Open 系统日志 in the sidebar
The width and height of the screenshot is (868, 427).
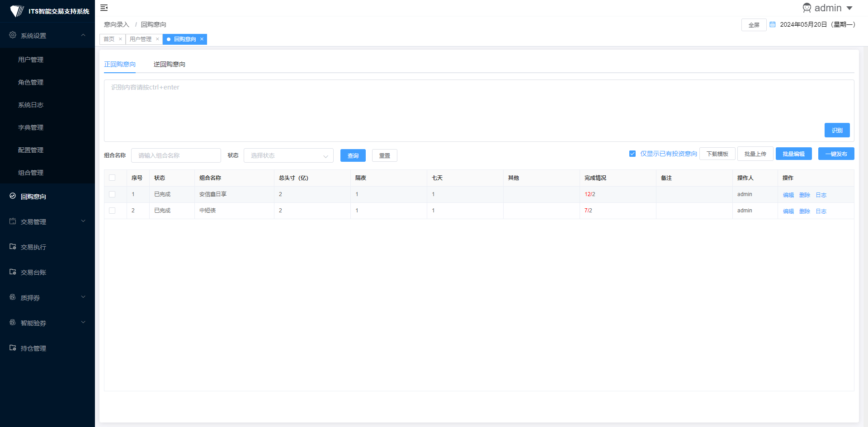pos(31,105)
